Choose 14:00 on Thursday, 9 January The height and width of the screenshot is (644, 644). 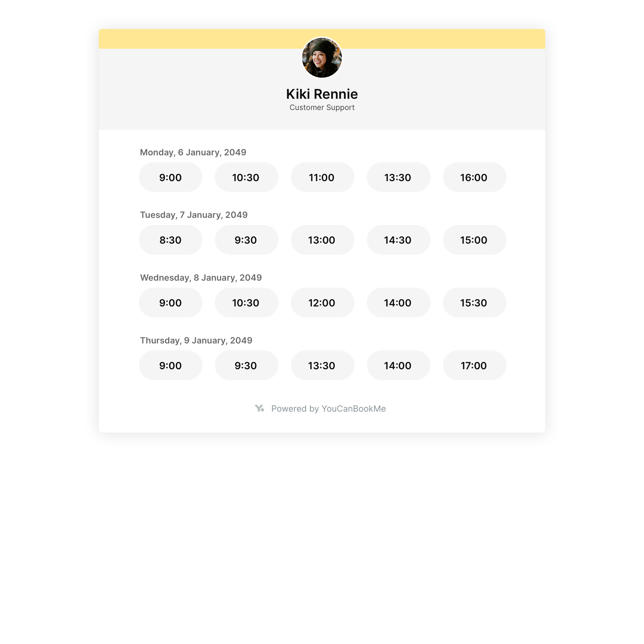pos(398,365)
